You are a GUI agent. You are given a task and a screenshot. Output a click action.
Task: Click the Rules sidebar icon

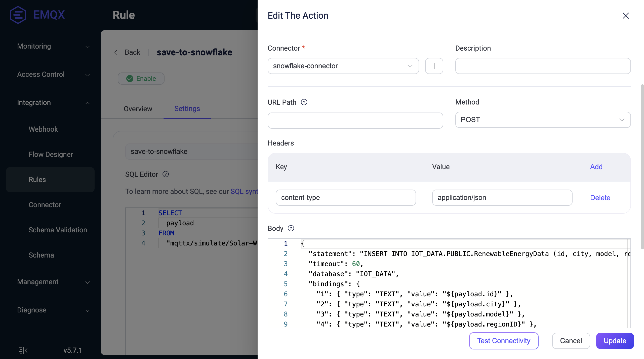(37, 179)
